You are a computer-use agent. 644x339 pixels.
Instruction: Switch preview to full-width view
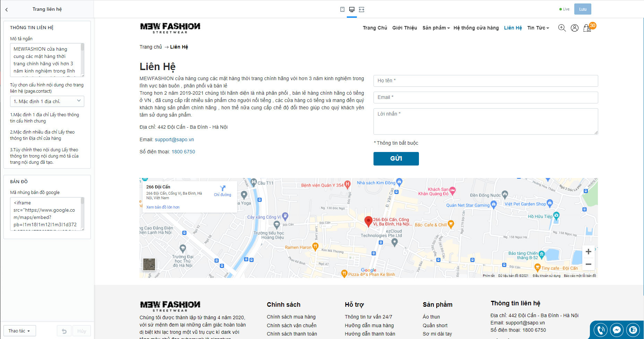pyautogui.click(x=361, y=9)
